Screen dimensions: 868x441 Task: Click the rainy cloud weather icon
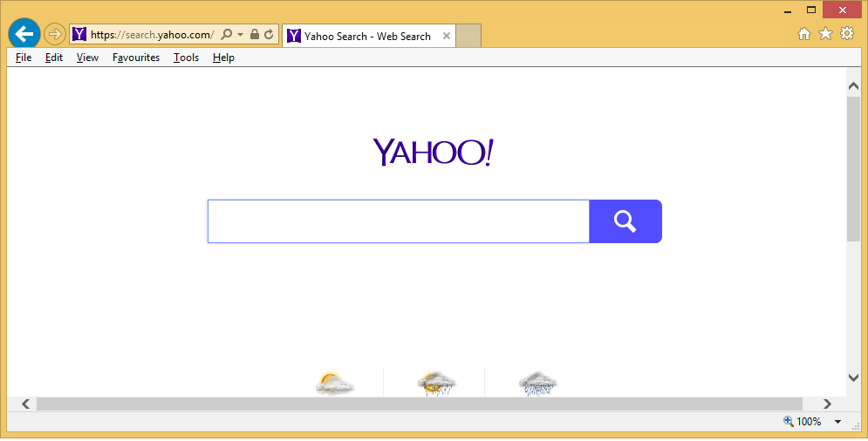pos(538,383)
